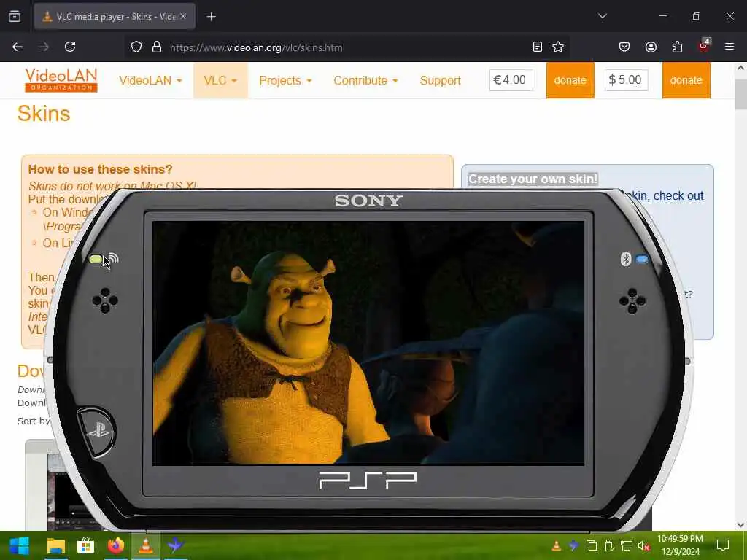Screen dimensions: 747x560
Task: Follow the 'check out' link in the skin box
Action: [x=678, y=195]
